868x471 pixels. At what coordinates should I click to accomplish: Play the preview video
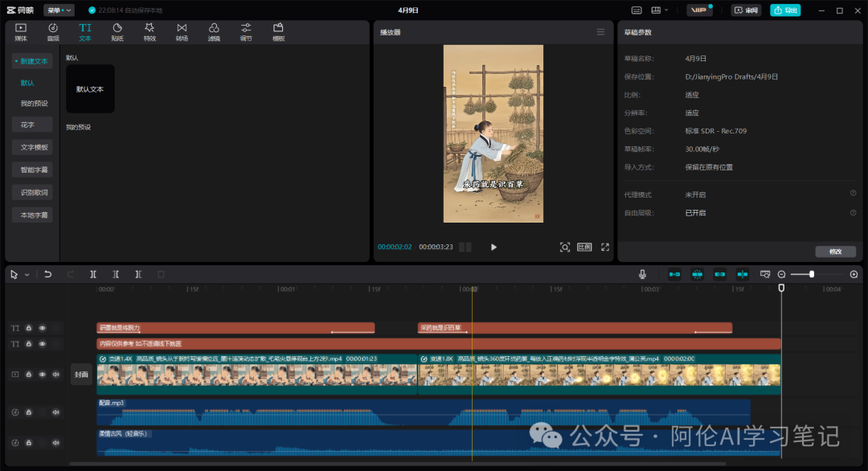coord(493,247)
